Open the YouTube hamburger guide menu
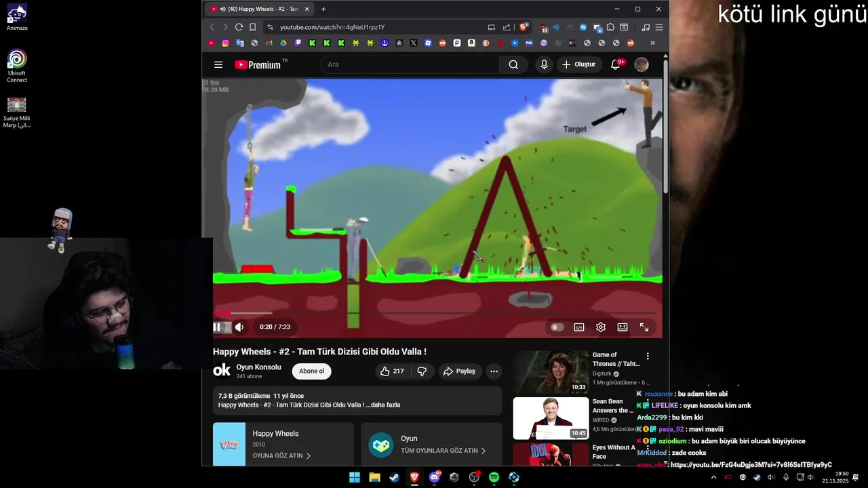868x488 pixels. pos(218,64)
